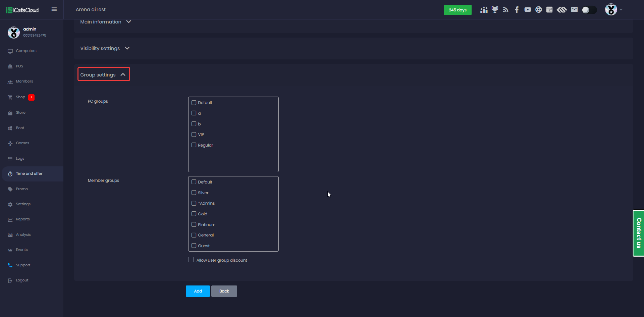Toggle the hamburger sidebar menu icon
The height and width of the screenshot is (317, 644).
tap(54, 9)
